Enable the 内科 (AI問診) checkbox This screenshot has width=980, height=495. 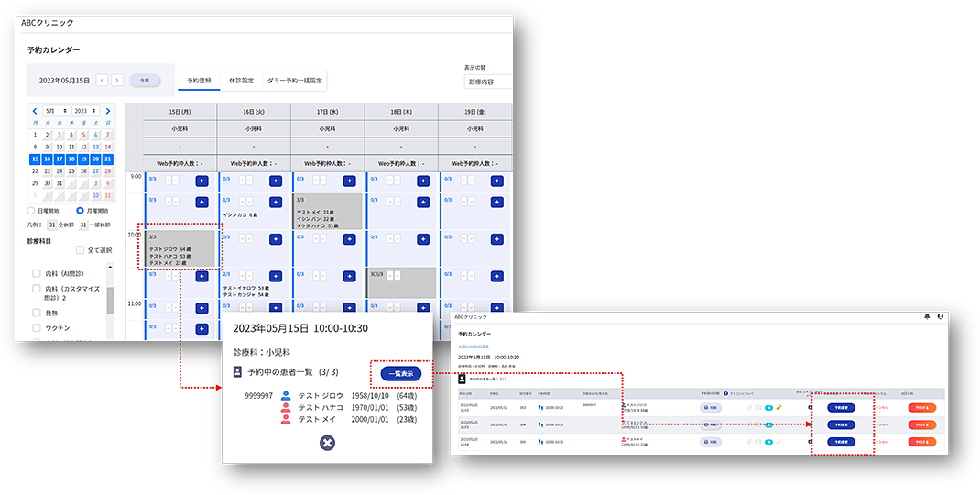[36, 273]
